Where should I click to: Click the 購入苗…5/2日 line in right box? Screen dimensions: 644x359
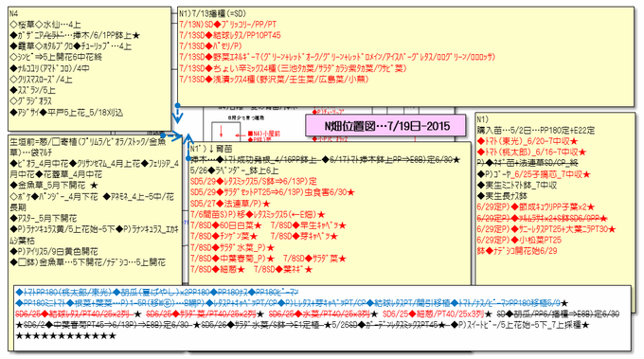point(536,130)
